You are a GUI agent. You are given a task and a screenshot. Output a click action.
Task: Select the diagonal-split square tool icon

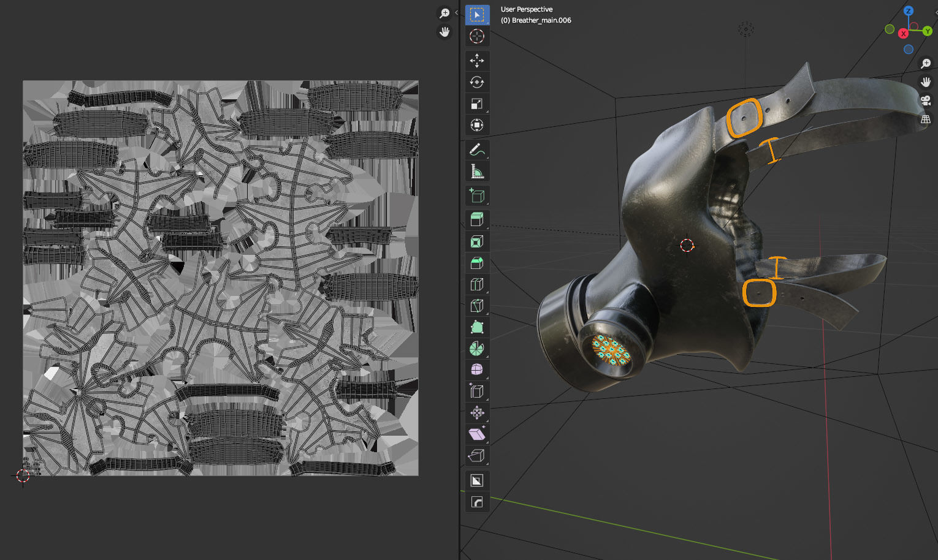click(477, 480)
